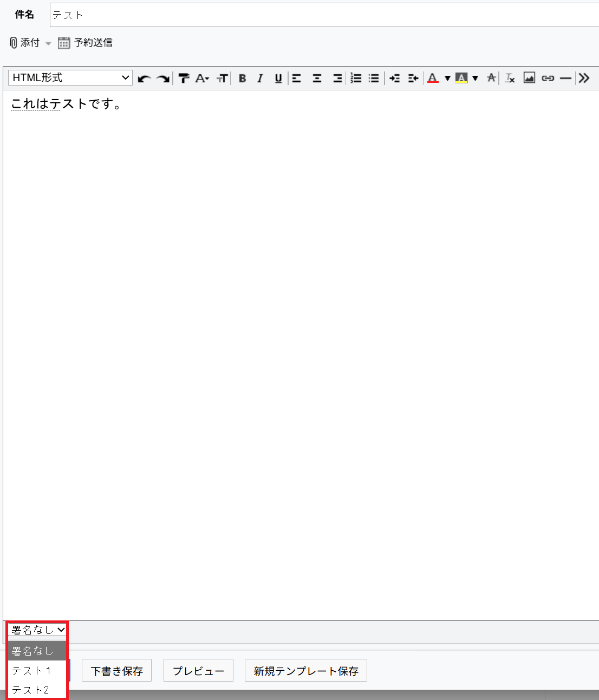
Task: Select テスト1 signature option
Action: pos(37,670)
